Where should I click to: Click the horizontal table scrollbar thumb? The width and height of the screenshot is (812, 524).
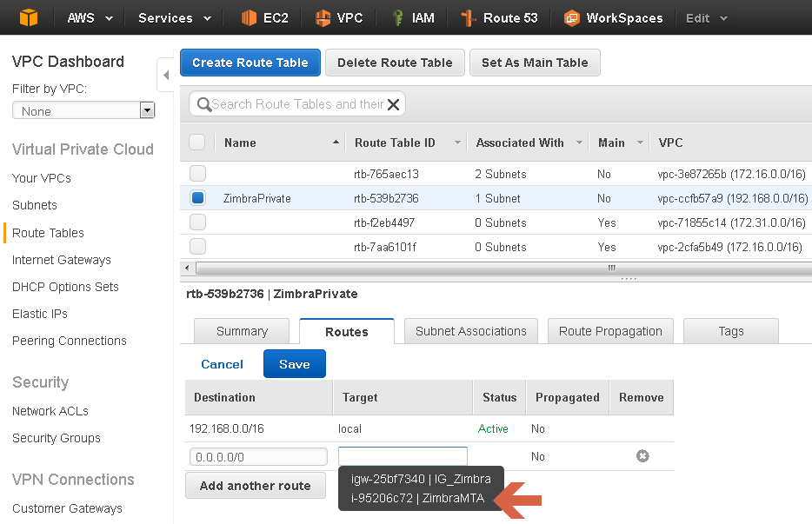503,269
